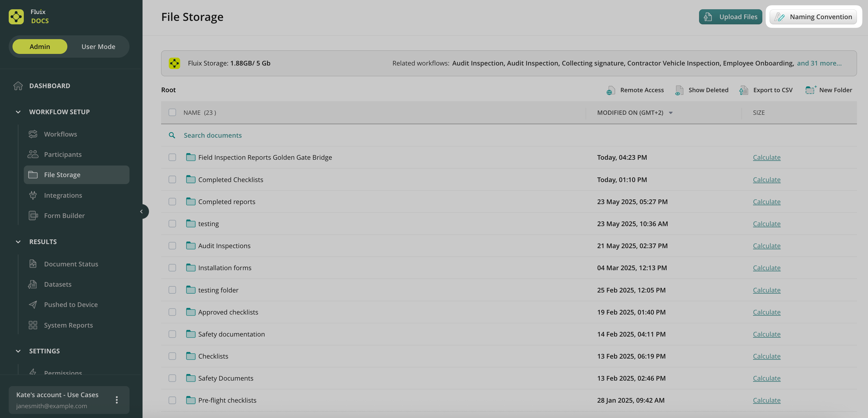
Task: Switch to User Mode
Action: click(x=98, y=46)
